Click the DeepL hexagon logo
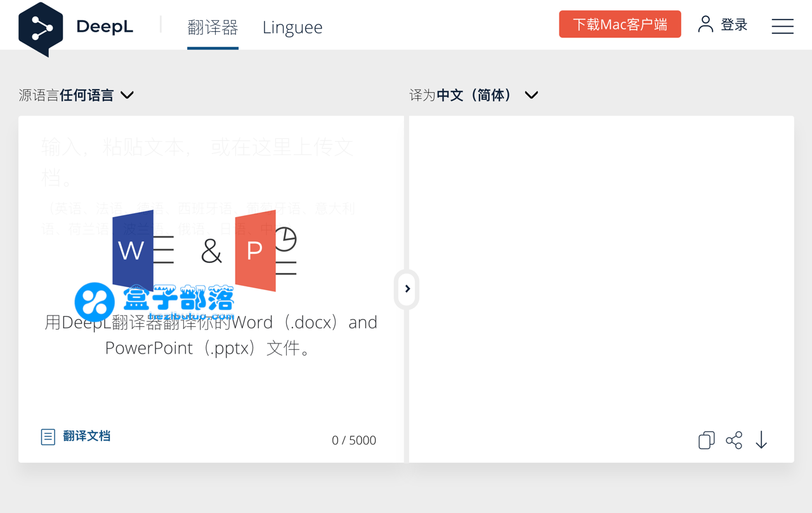 coord(41,29)
